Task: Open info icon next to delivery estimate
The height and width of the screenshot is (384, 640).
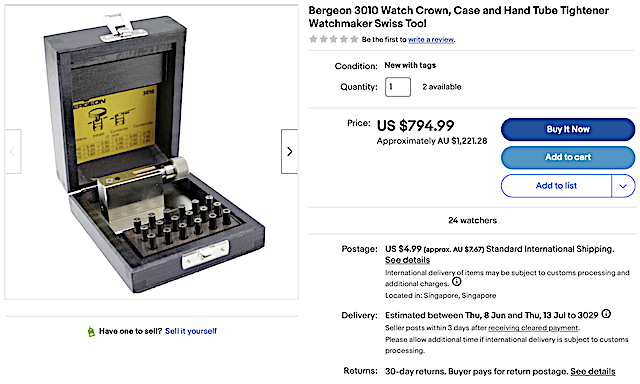Action: point(607,314)
